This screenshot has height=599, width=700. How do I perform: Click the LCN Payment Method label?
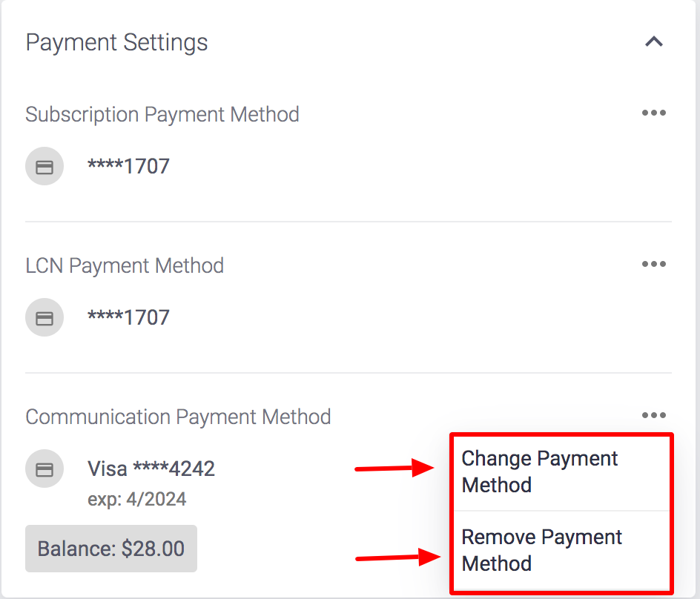pyautogui.click(x=125, y=266)
